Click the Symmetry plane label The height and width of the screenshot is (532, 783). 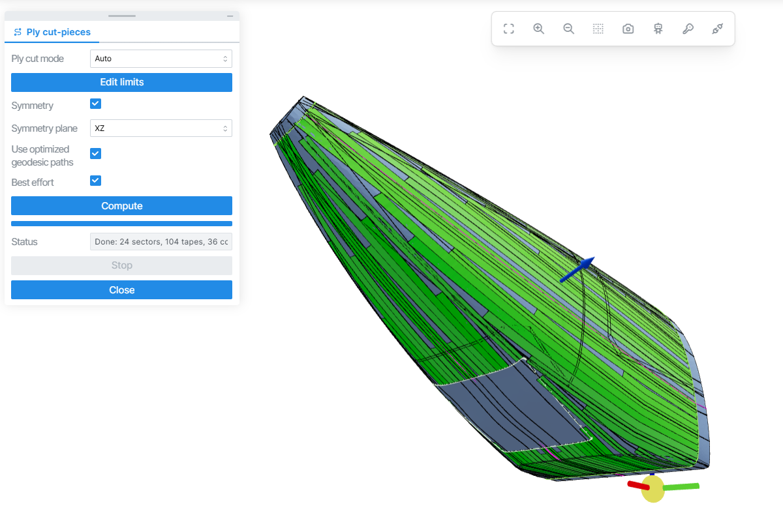(x=44, y=128)
